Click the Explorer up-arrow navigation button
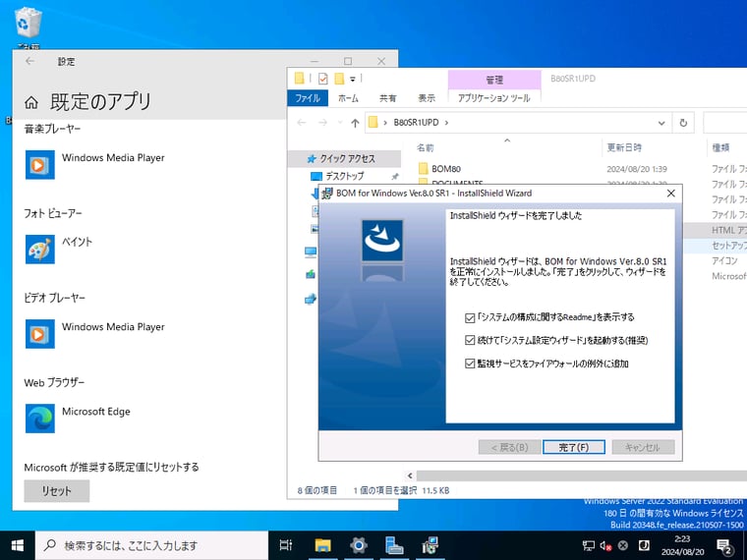The height and width of the screenshot is (560, 747). pos(355,123)
